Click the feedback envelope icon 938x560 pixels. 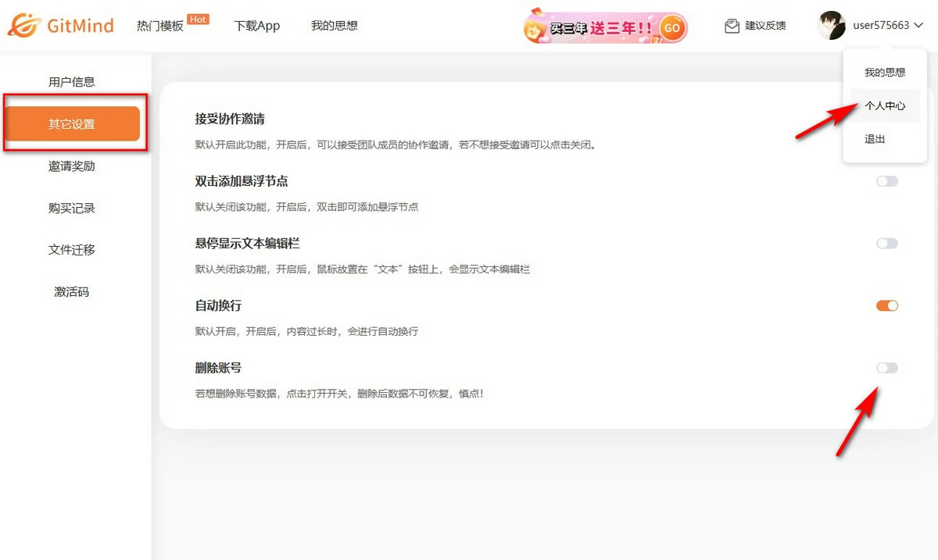[732, 26]
